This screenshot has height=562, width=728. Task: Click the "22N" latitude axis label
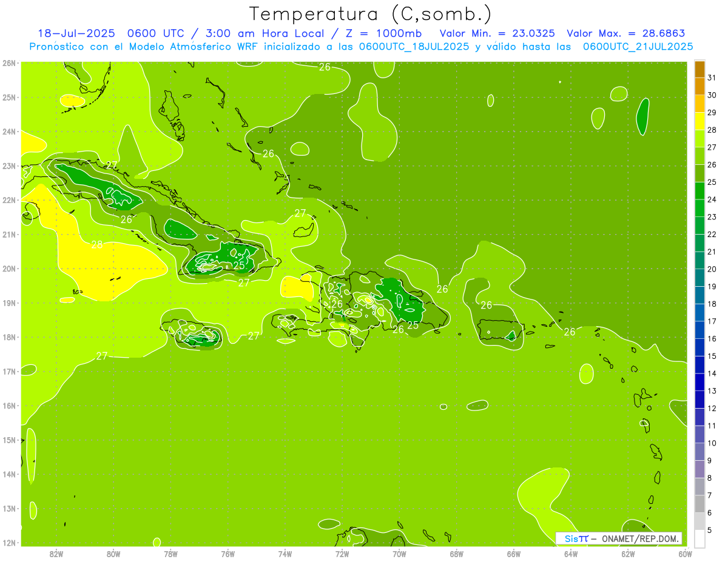pos(8,200)
